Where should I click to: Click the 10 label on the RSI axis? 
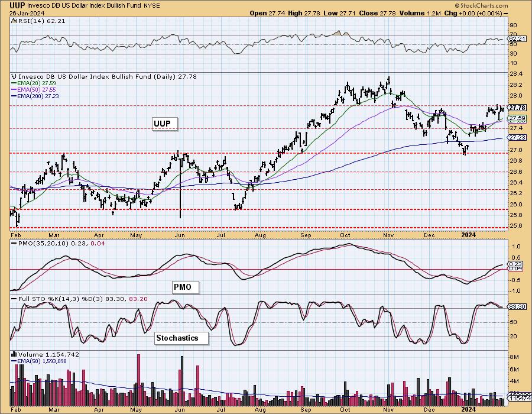(x=513, y=63)
